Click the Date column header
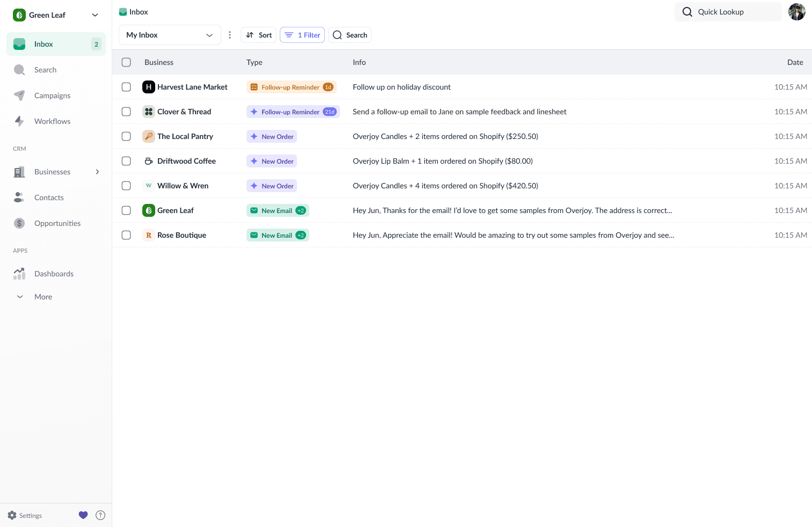Screen dimensions: 812x527 pos(795,62)
